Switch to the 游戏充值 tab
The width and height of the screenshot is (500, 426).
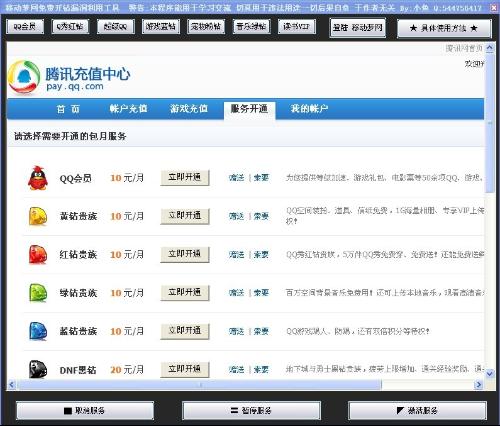(189, 109)
